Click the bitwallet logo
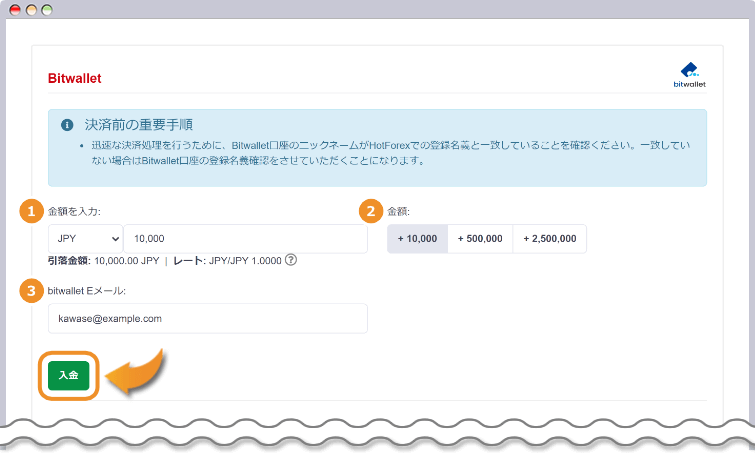This screenshot has height=453, width=755. (690, 75)
